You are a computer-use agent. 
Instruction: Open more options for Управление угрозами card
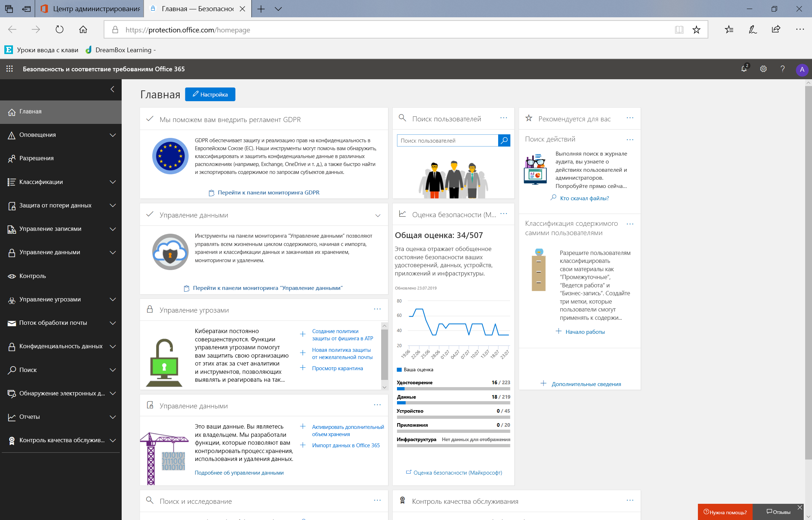377,309
